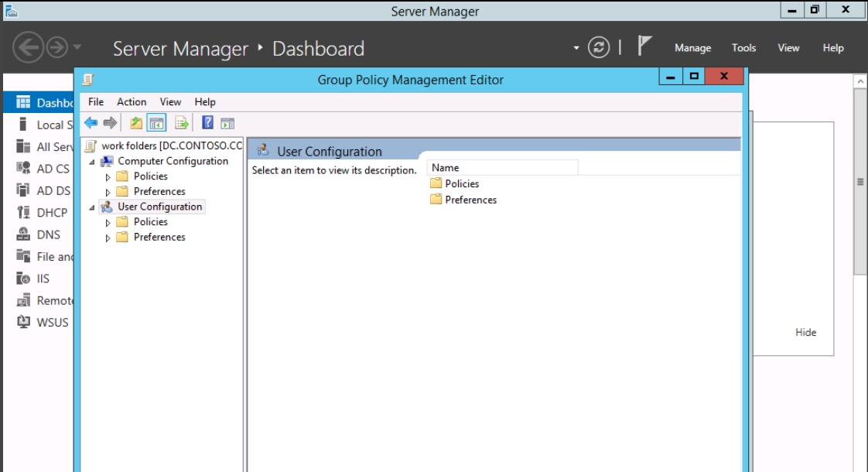Click the Server Manager refresh icon
The image size is (868, 472).
599,48
